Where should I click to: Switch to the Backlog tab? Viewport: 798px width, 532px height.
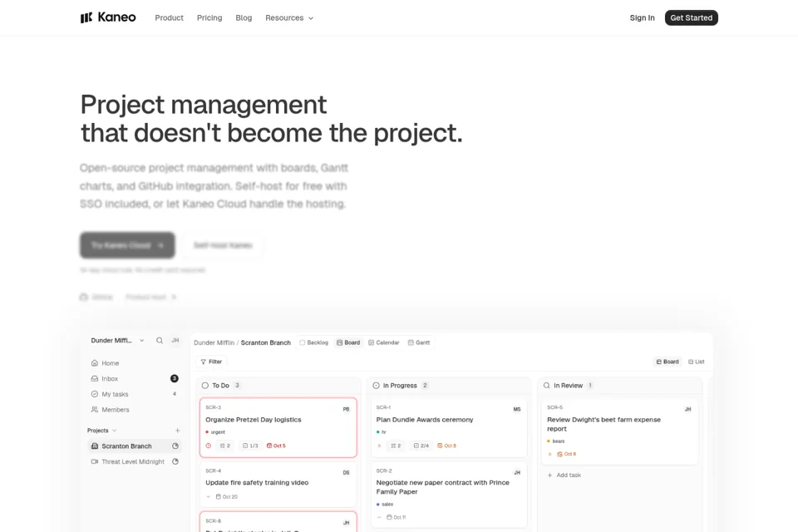pyautogui.click(x=313, y=342)
